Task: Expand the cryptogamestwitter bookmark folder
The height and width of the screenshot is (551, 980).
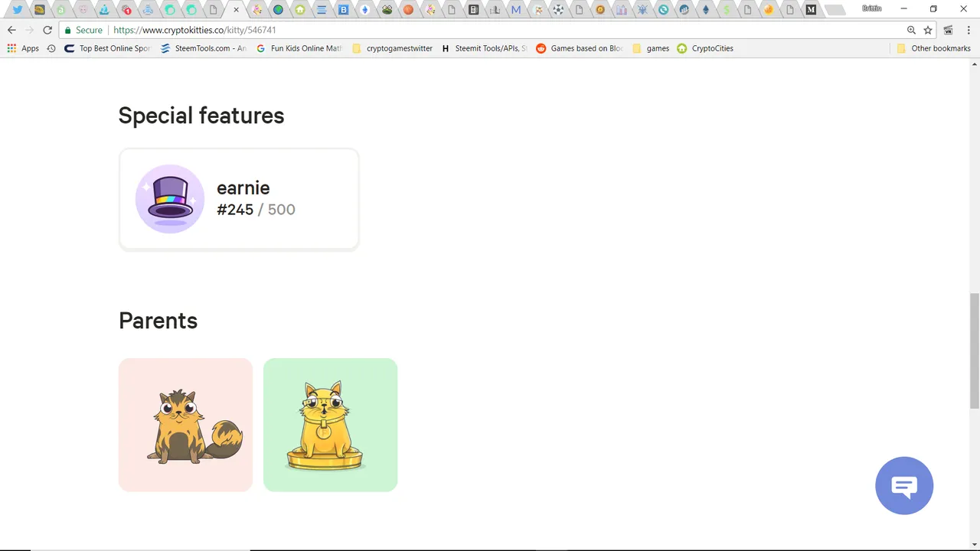Action: [392, 48]
